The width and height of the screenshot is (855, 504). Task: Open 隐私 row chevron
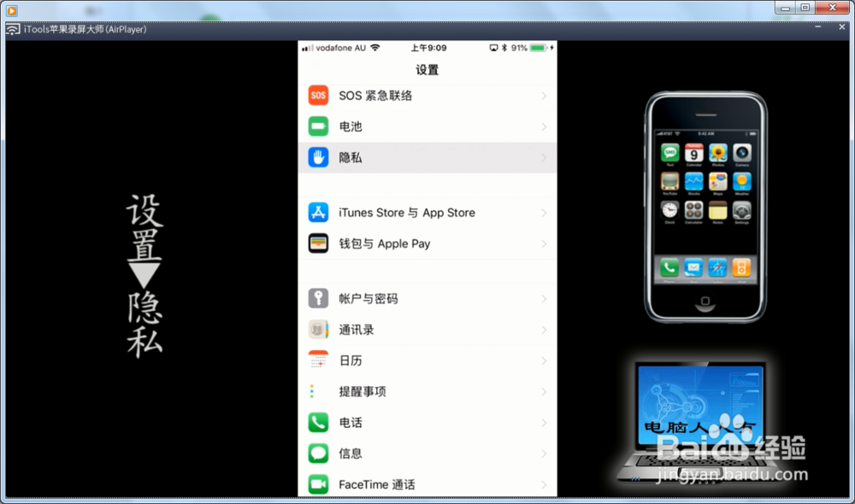(544, 158)
